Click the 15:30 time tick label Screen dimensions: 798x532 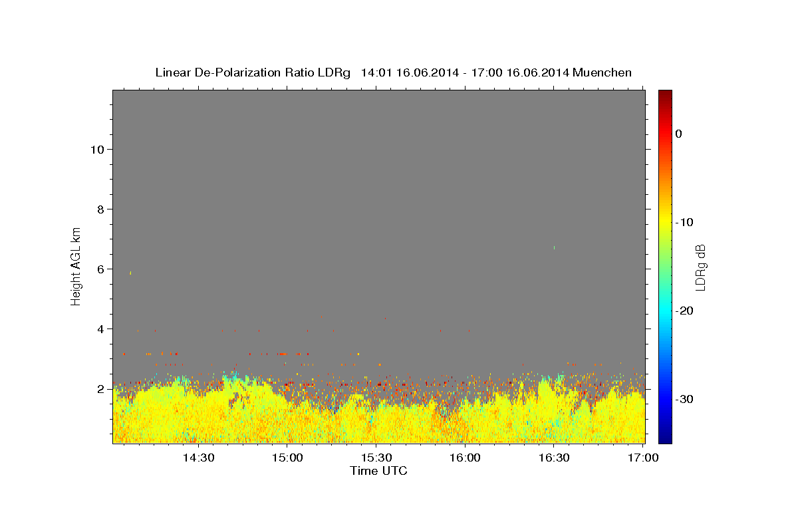pos(376,458)
